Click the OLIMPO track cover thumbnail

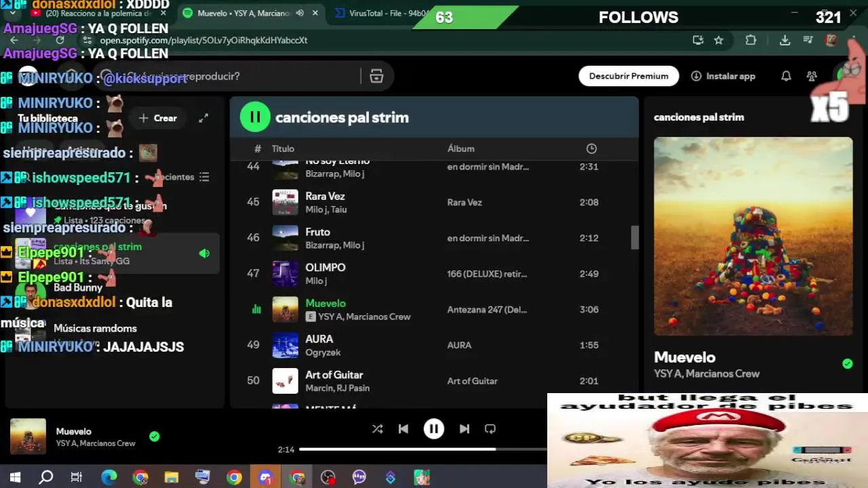[285, 274]
